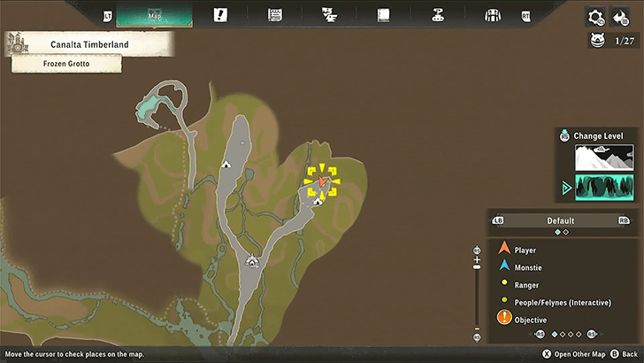
Task: Click the Default legend filter label
Action: tap(560, 220)
